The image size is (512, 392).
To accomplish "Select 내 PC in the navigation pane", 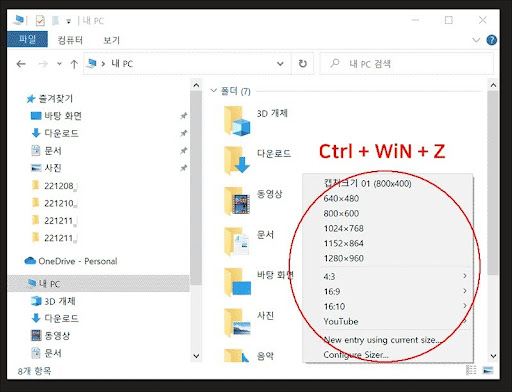I will pyautogui.click(x=98, y=284).
